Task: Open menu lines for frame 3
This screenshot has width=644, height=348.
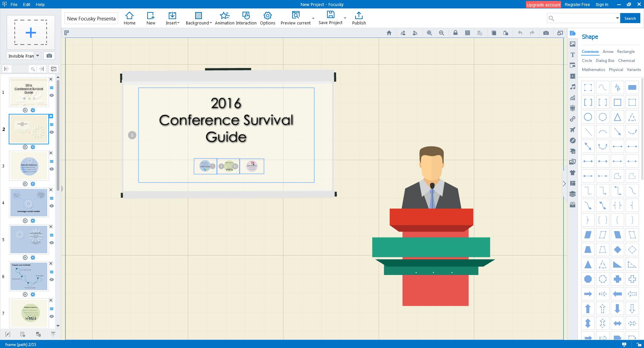Action: (x=52, y=161)
